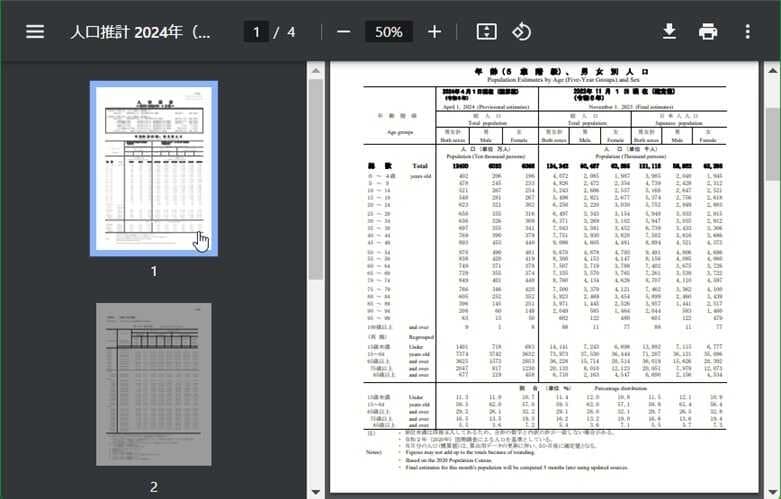Select the page 1 thumbnail
The height and width of the screenshot is (499, 781).
(x=154, y=168)
